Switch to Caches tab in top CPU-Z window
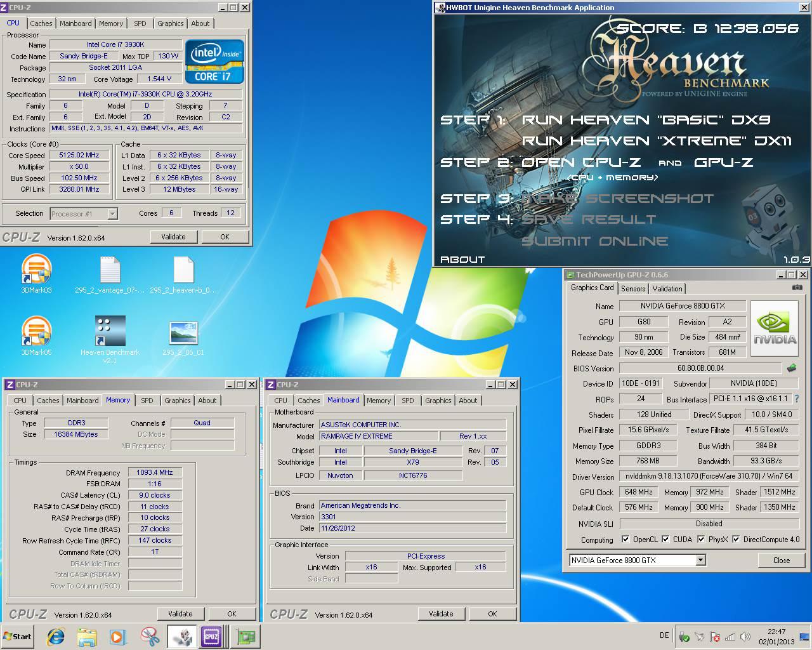The width and height of the screenshot is (812, 650). (41, 23)
